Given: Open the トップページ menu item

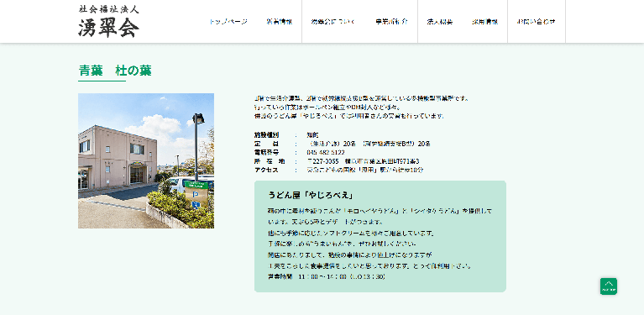Looking at the screenshot, I should point(228,22).
